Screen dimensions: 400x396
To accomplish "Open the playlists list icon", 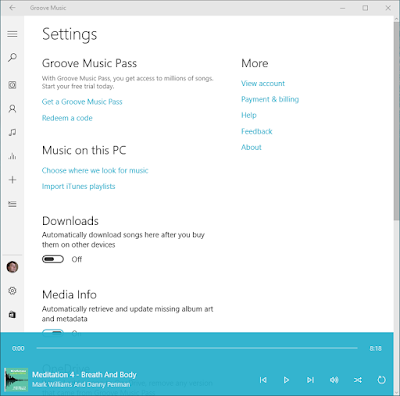I will click(12, 204).
